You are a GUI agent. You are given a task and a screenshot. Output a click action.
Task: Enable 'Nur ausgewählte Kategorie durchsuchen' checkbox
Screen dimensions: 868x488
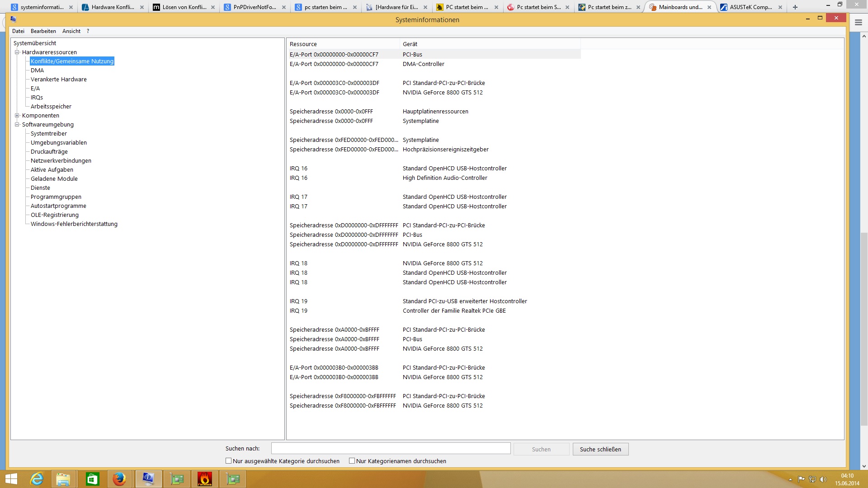pos(229,461)
